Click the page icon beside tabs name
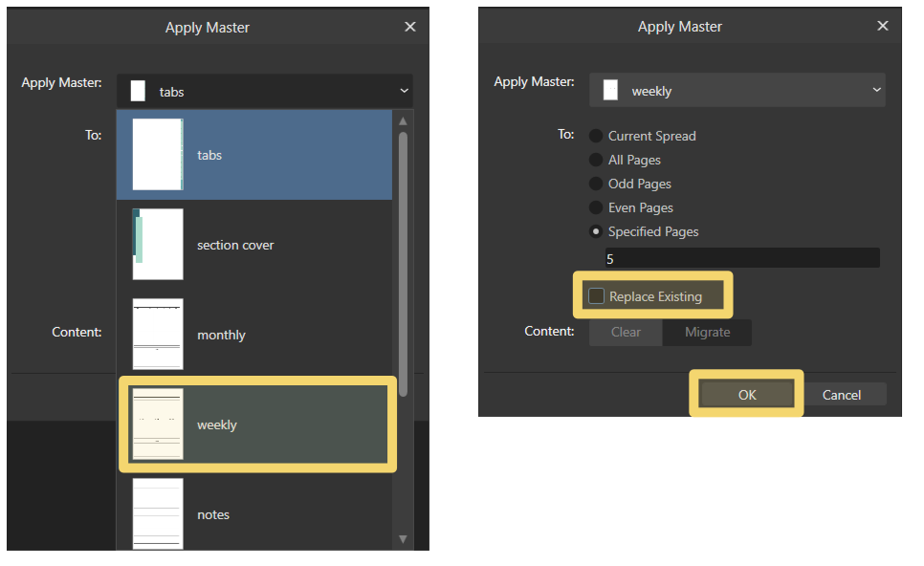Image resolution: width=924 pixels, height=566 pixels. click(x=137, y=90)
